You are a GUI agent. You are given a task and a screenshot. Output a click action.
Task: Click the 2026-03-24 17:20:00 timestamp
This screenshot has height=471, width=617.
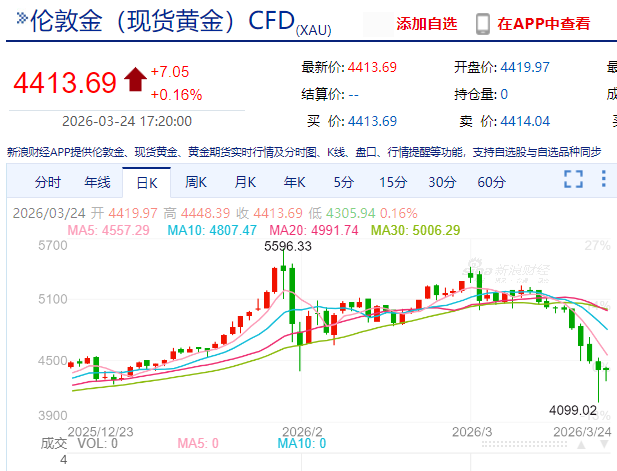(x=127, y=121)
